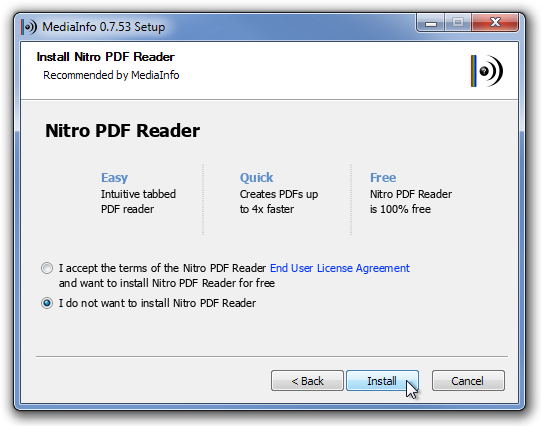
Task: Click 'and want to install Nitro PDF Reader for free' text
Action: [x=167, y=283]
